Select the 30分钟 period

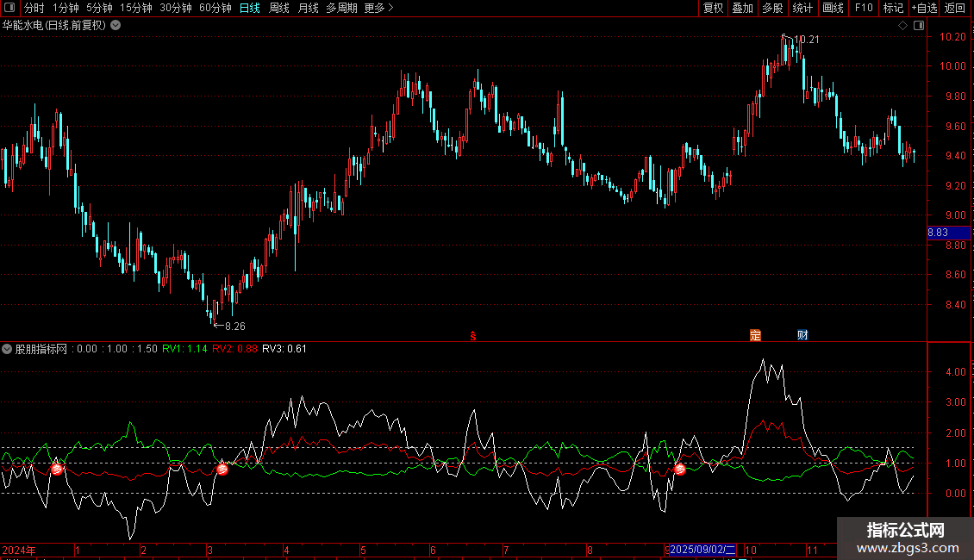click(176, 8)
